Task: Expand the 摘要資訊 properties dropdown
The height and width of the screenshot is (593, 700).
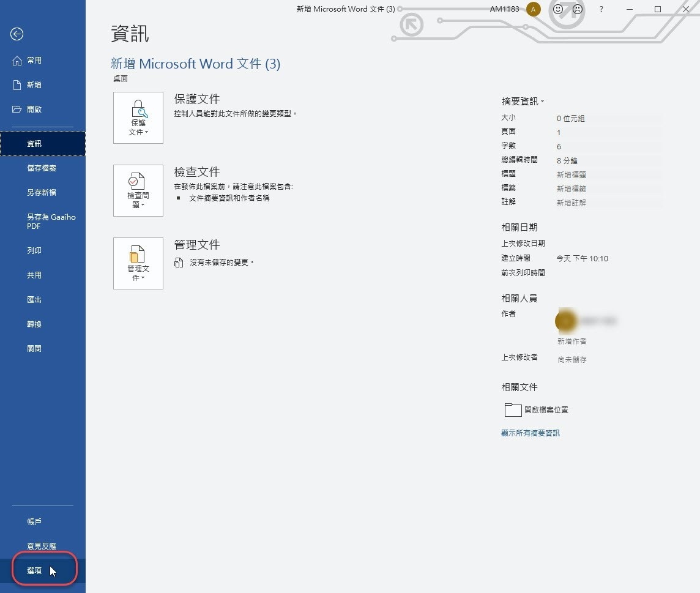Action: tap(523, 102)
